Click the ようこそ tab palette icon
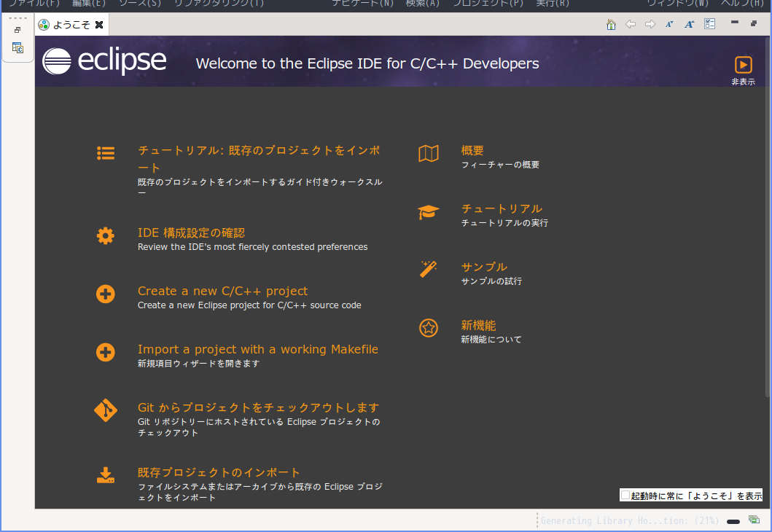Screen dimensions: 772x532 coord(44,25)
